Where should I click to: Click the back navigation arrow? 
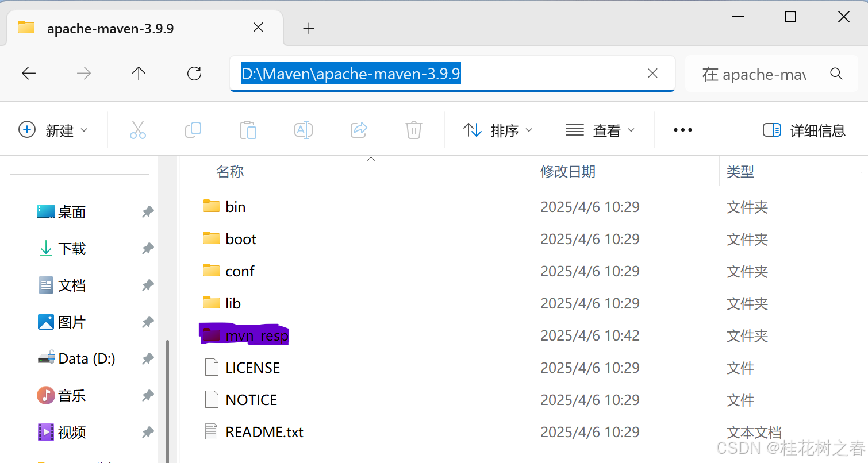tap(28, 73)
